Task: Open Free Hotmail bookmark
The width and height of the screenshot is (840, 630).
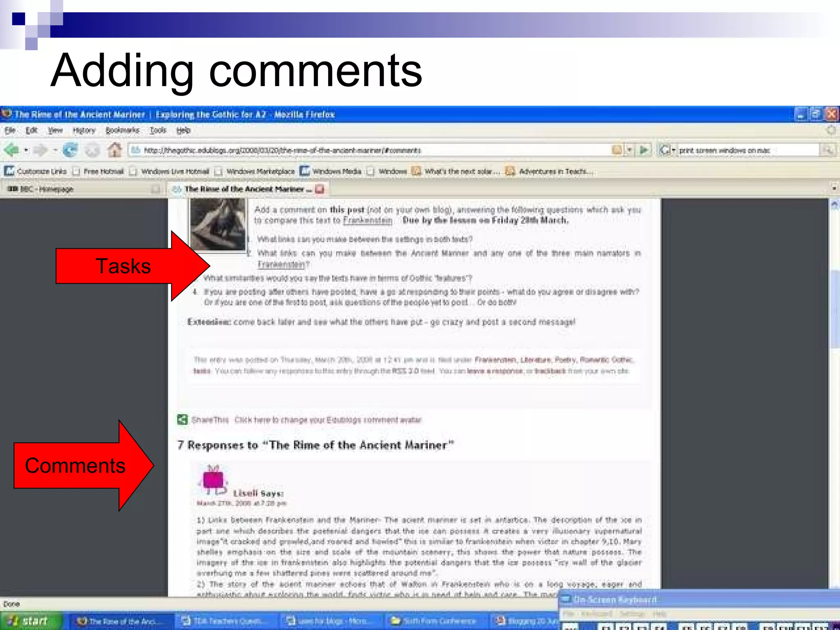Action: 98,171
